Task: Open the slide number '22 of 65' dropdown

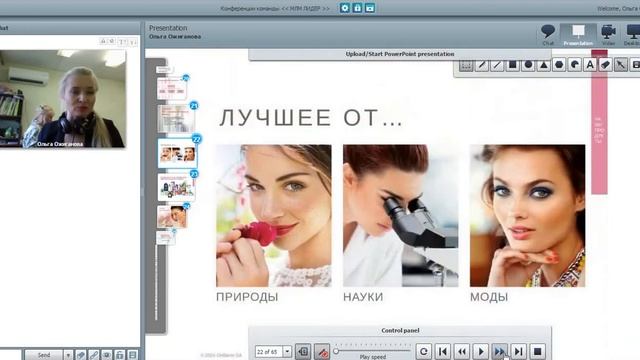Action: click(x=287, y=351)
